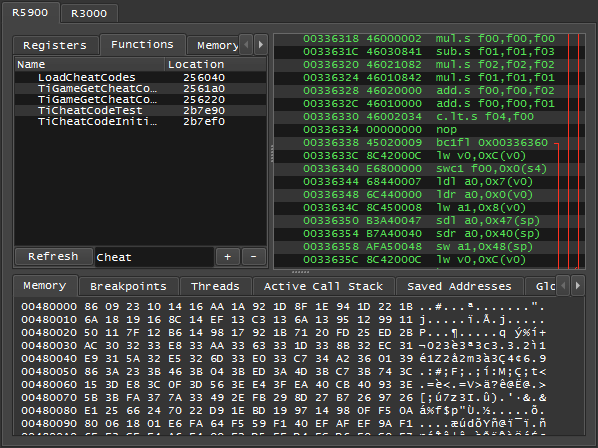Select line 0033635C lw v0,0xC(v0)
This screenshot has height=448, width=598.
coord(429,259)
